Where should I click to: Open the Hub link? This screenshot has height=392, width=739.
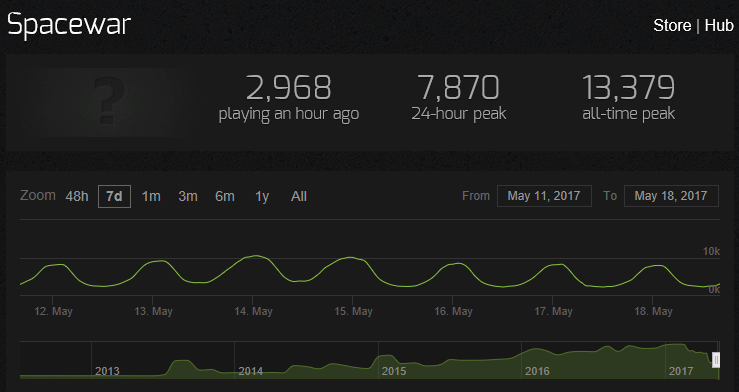pyautogui.click(x=719, y=25)
